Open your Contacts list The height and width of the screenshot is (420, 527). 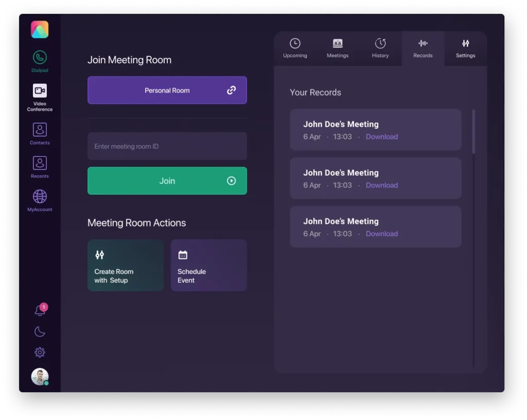(x=40, y=130)
